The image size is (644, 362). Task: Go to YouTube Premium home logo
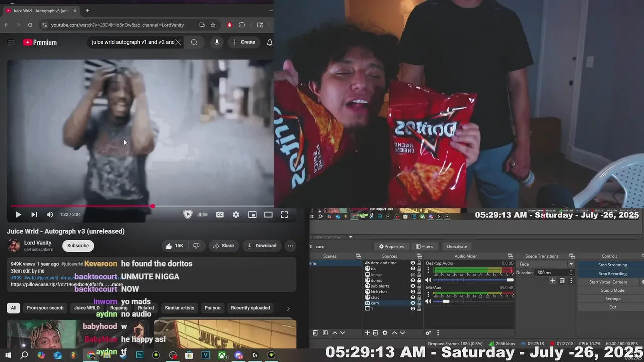(40, 42)
